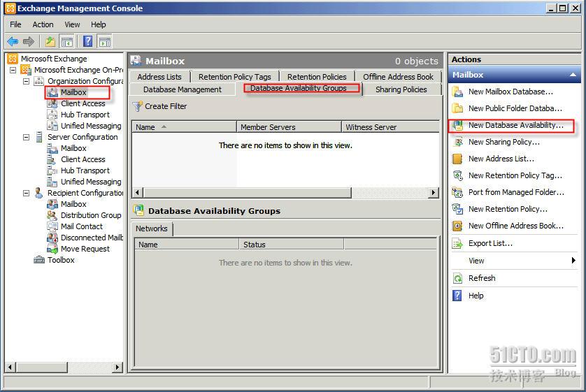Image resolution: width=586 pixels, height=392 pixels.
Task: Select Unified Messaging under Organization Configuration
Action: point(91,126)
